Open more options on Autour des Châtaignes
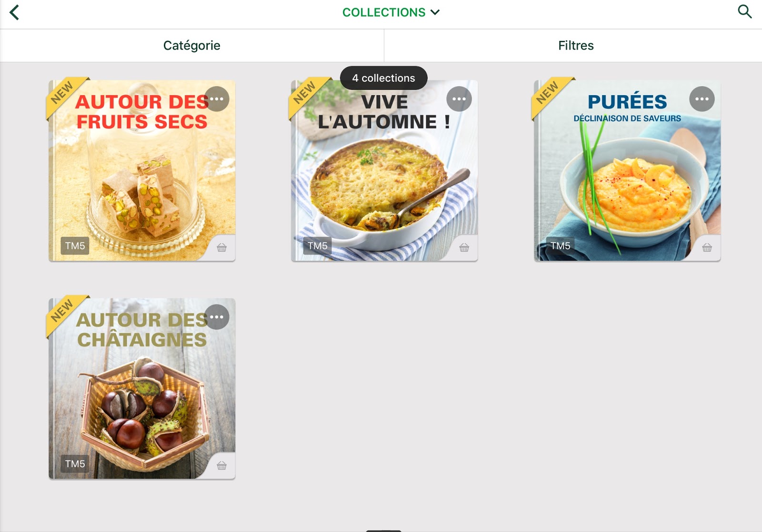Screen dimensions: 762x532 coord(217,317)
